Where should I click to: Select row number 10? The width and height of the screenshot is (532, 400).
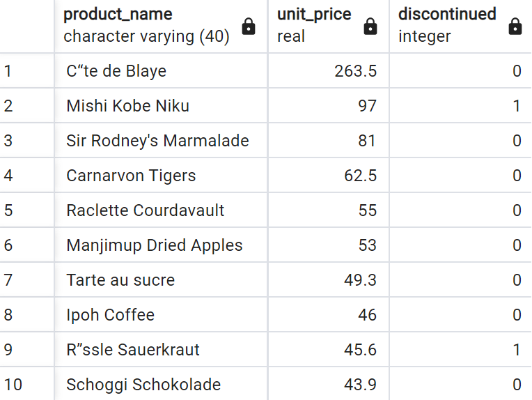coord(26,384)
